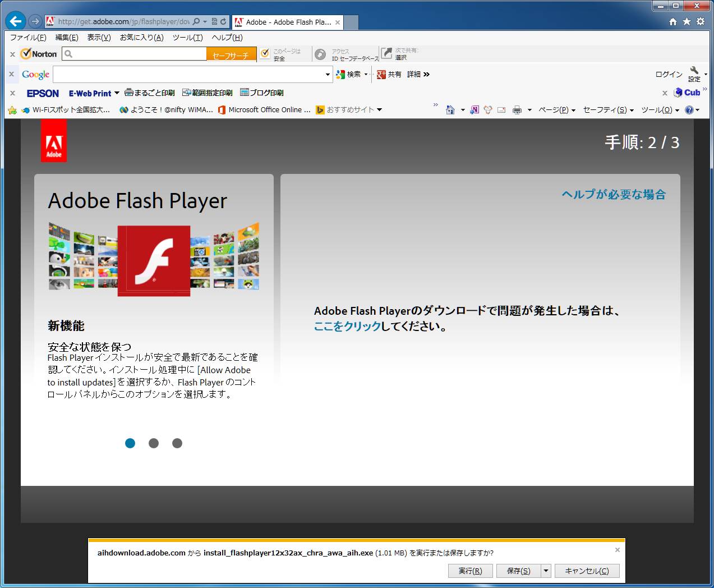
Task: Go back with the browser back arrow
Action: pos(15,21)
